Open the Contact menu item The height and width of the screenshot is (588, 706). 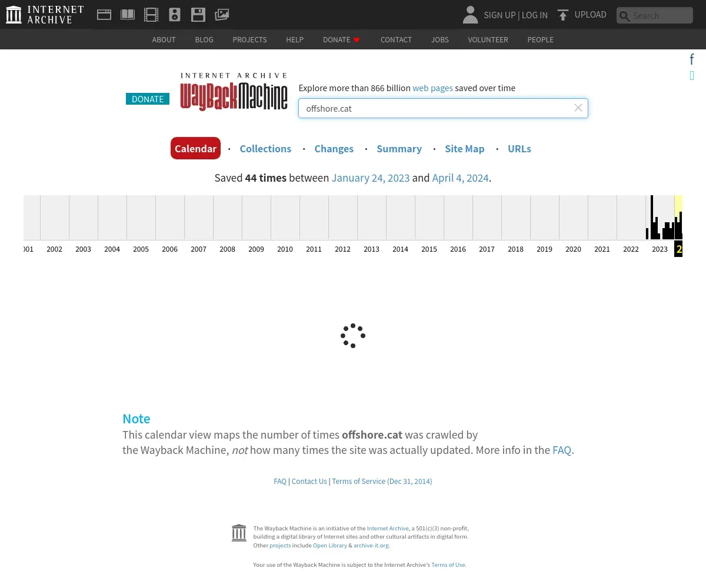coord(396,39)
